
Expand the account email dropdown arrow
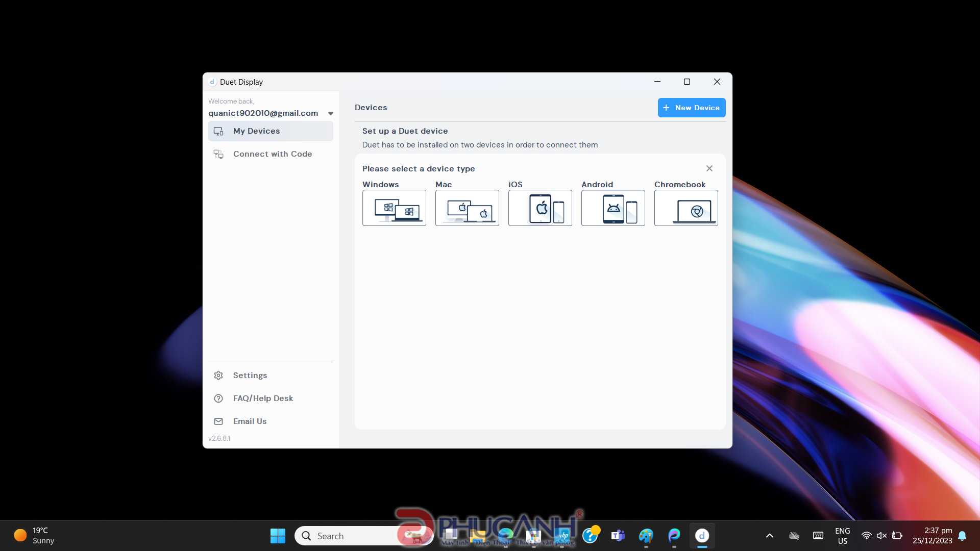click(331, 113)
